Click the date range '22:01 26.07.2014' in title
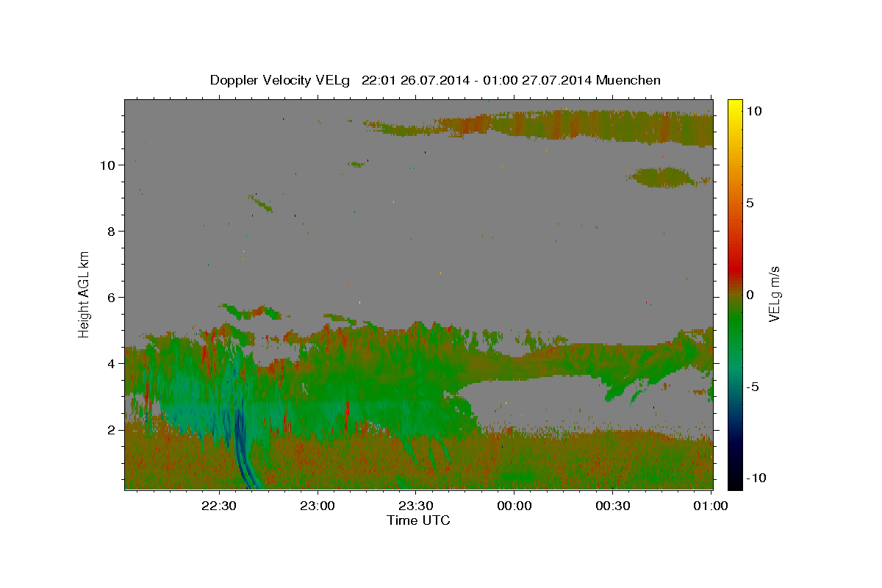This screenshot has width=882, height=588. pos(414,80)
